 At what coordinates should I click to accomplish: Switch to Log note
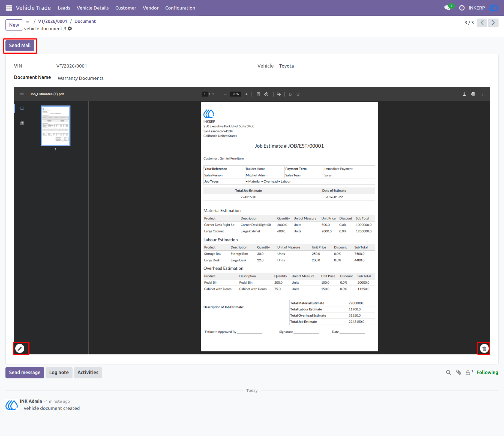[x=59, y=372]
